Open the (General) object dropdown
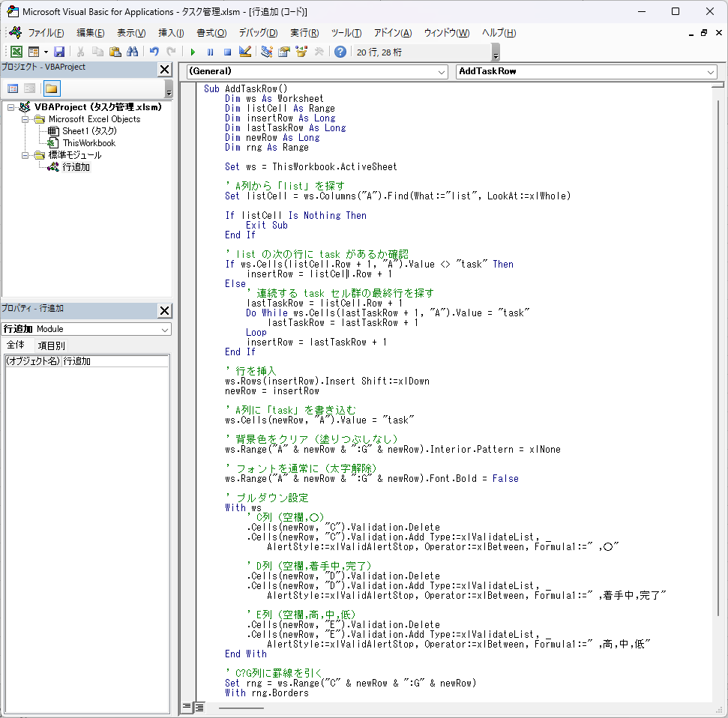 441,72
